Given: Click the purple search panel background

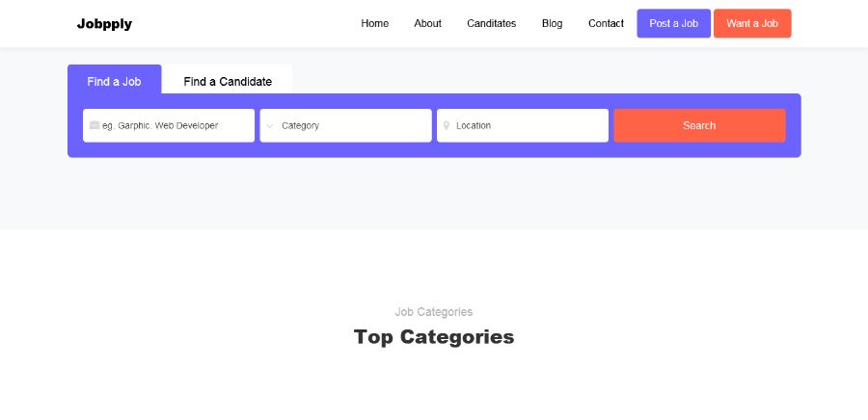Looking at the screenshot, I should pyautogui.click(x=434, y=150).
